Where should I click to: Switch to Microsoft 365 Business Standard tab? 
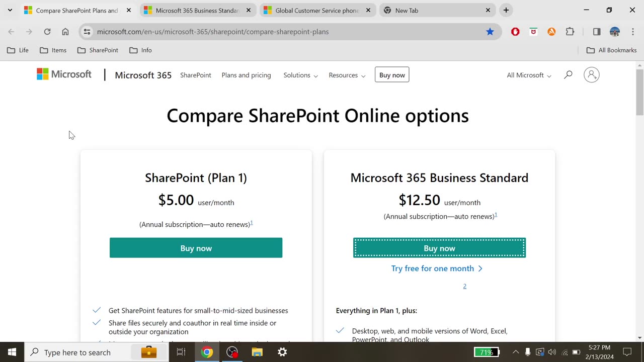point(197,10)
